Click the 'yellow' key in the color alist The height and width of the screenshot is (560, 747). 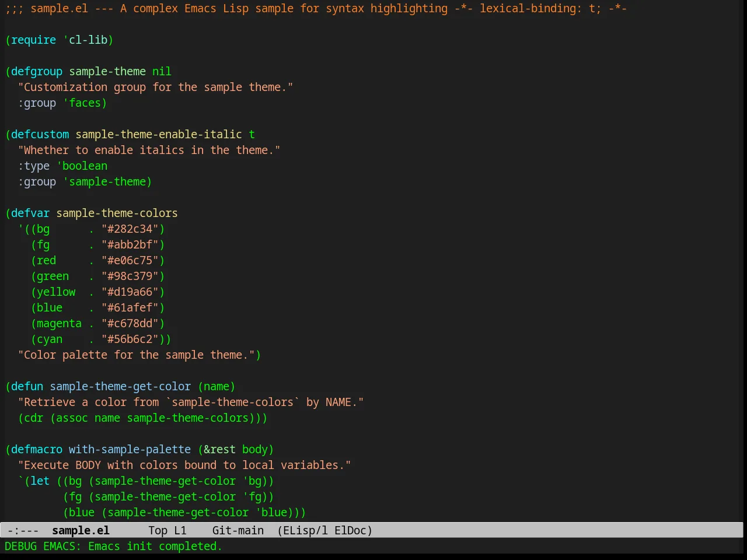[x=56, y=292]
